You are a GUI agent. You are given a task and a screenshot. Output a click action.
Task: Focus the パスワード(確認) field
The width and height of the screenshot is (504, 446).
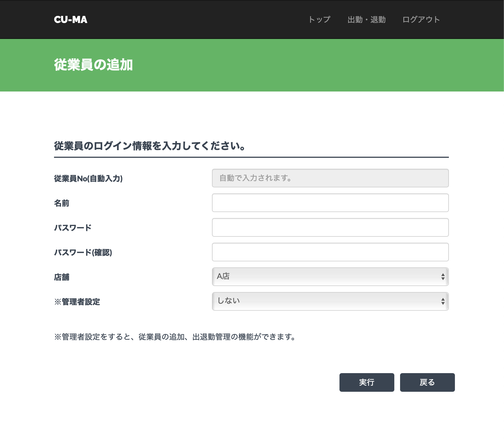[330, 252]
